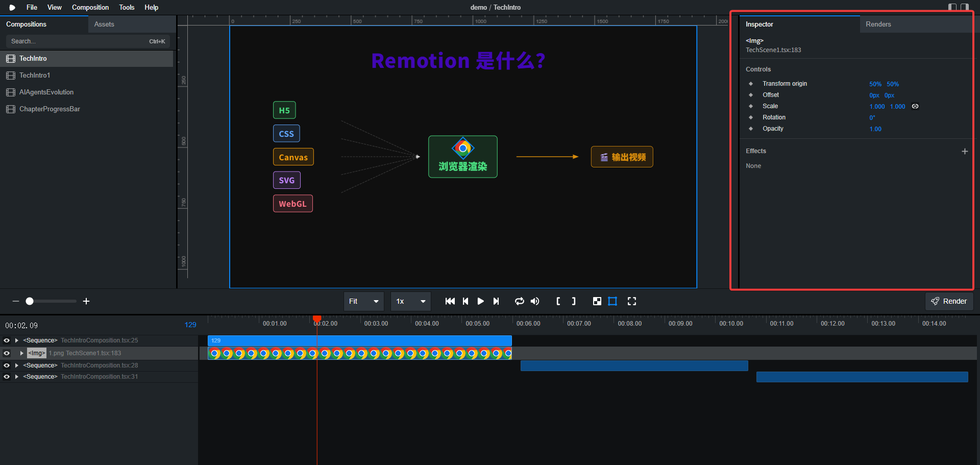Screen dimensions: 980x465
Task: Hide Sequence TechIntroComposition.tsx:25 layer
Action: point(7,340)
